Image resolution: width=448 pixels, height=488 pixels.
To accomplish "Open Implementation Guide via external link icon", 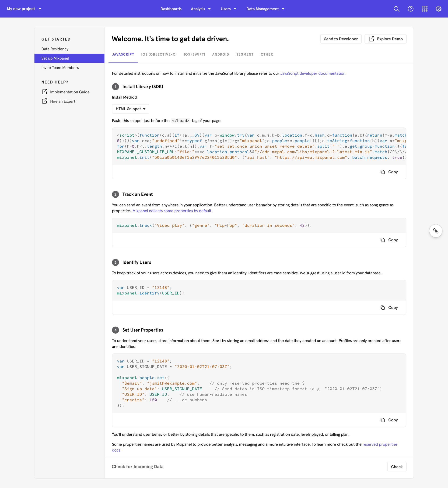I will tap(45, 92).
